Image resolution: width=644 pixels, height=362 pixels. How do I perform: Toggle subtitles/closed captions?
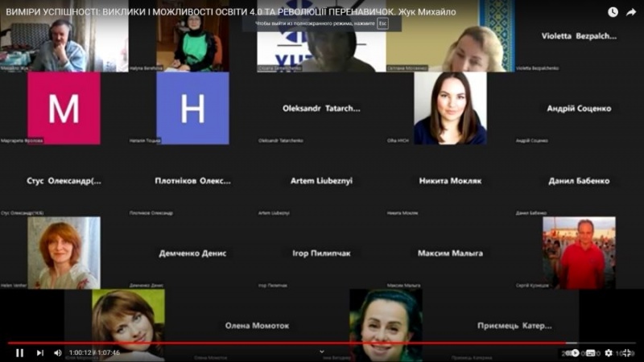[x=592, y=352]
